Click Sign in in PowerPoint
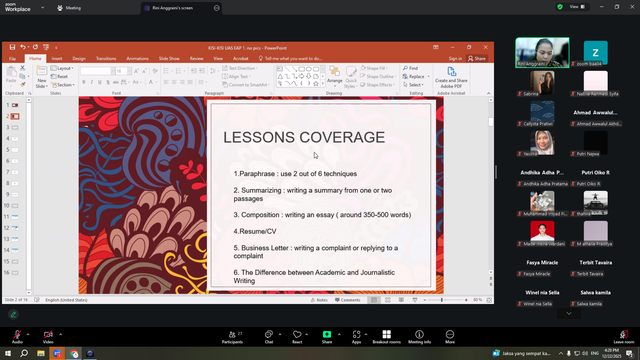Screen dimensions: 640x360 pos(455,59)
